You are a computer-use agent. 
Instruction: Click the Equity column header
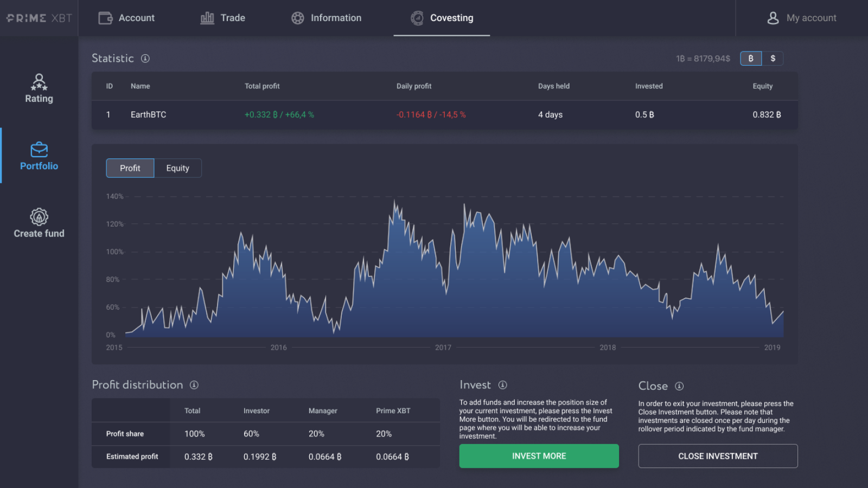tap(763, 86)
